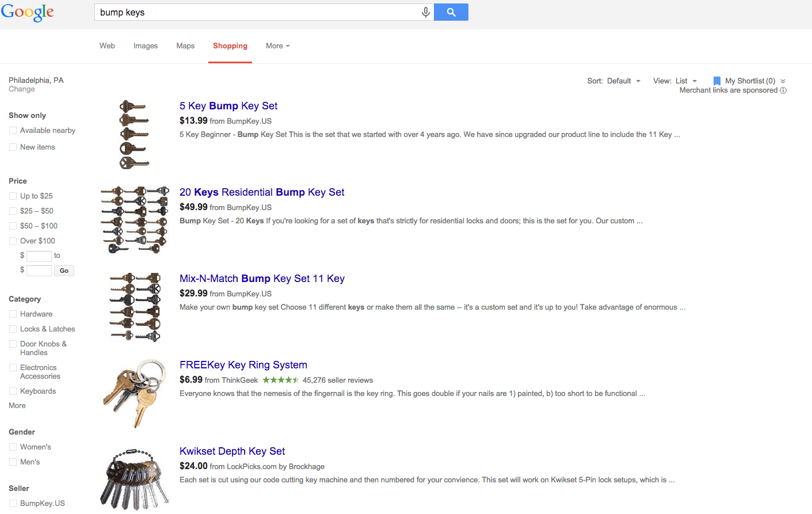This screenshot has height=514, width=812.
Task: Open the Kwikset Depth Key Set link
Action: [x=232, y=451]
